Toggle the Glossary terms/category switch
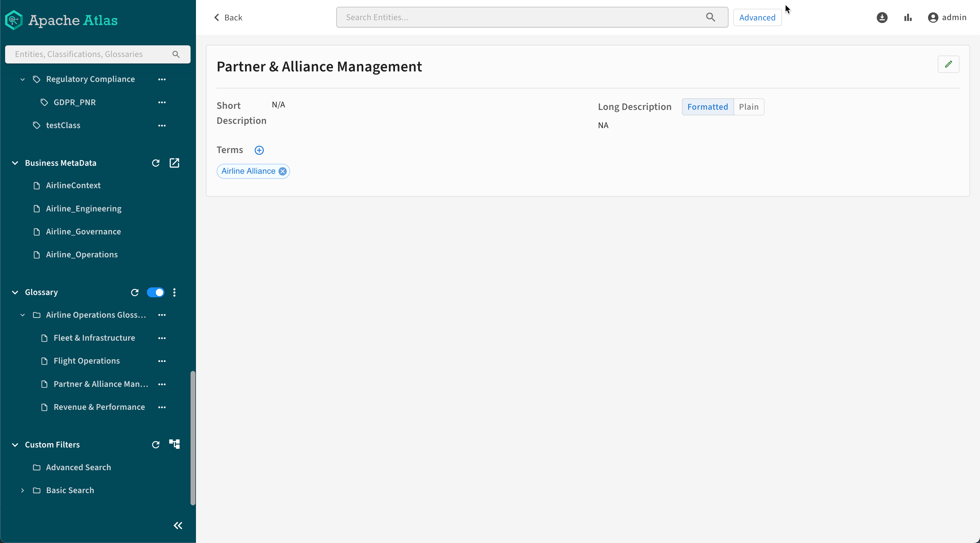This screenshot has width=980, height=543. 155,292
